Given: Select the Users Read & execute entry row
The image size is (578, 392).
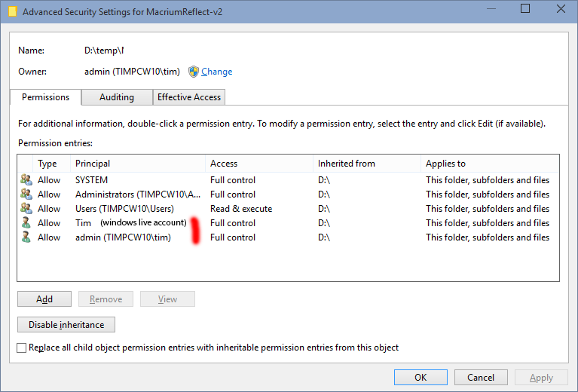Looking at the screenshot, I should [289, 209].
